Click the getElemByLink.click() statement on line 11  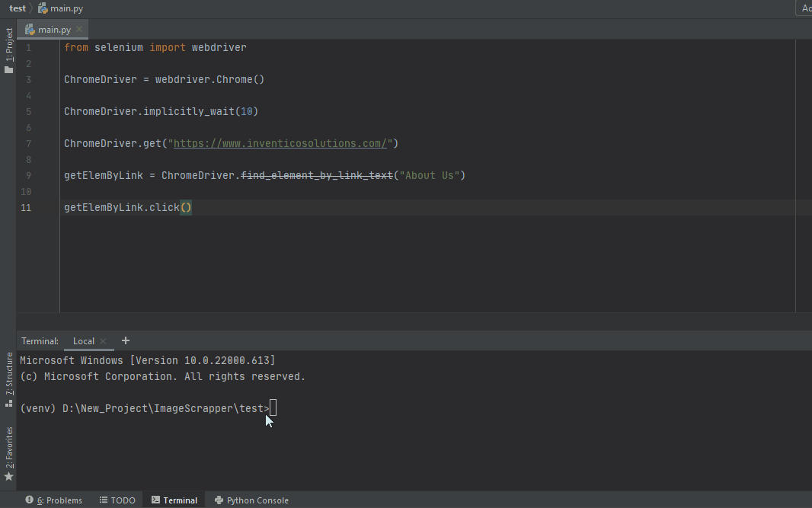pos(128,208)
